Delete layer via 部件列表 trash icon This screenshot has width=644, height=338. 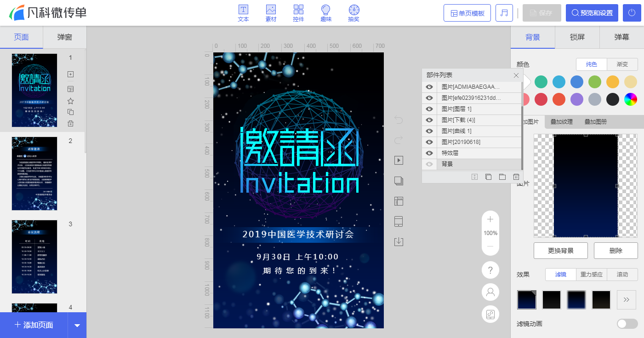[516, 177]
